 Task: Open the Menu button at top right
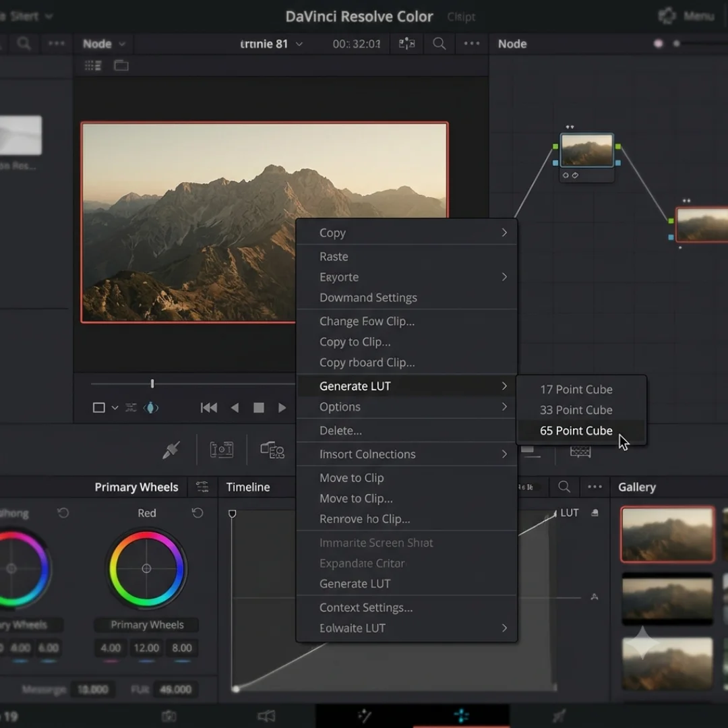[x=687, y=16]
